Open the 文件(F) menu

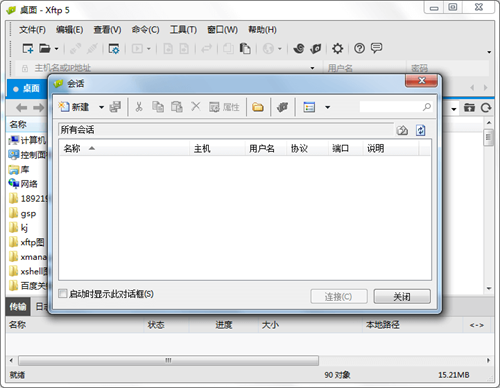(x=32, y=30)
